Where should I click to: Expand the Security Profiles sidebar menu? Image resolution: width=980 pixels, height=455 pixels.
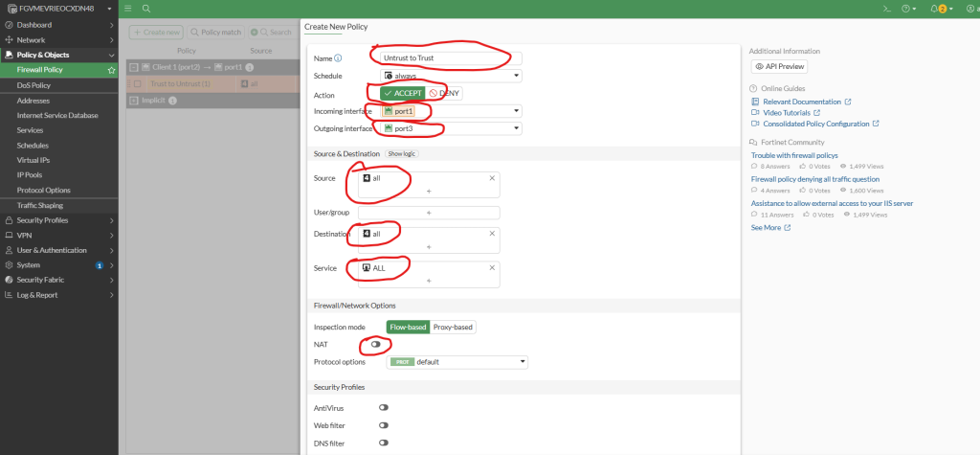pyautogui.click(x=59, y=220)
